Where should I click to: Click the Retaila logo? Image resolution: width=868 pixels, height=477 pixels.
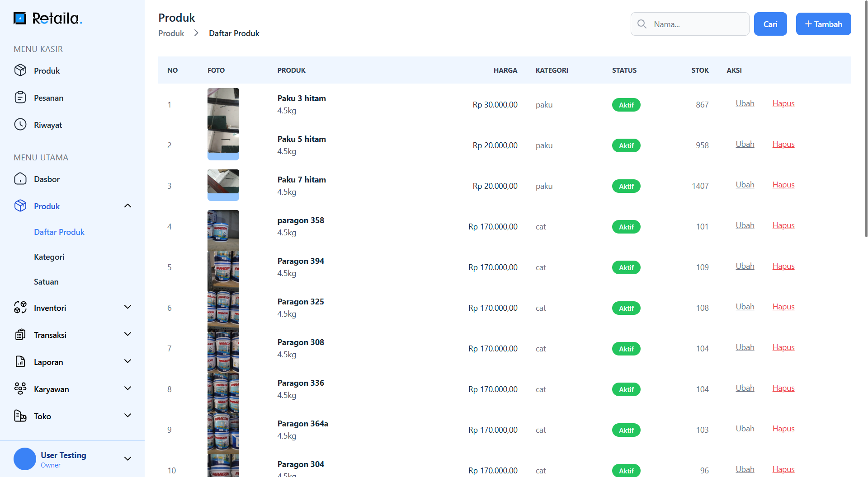tap(47, 19)
